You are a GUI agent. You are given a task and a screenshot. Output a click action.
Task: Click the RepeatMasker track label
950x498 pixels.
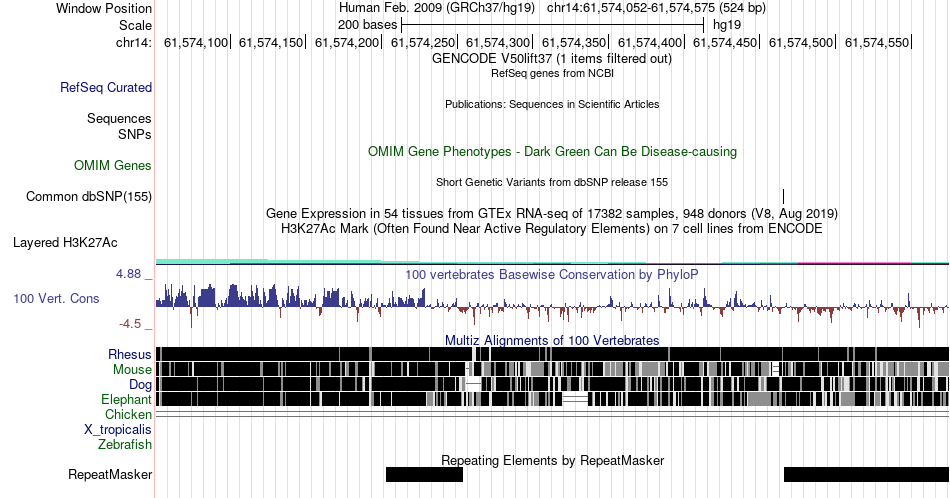click(x=110, y=474)
